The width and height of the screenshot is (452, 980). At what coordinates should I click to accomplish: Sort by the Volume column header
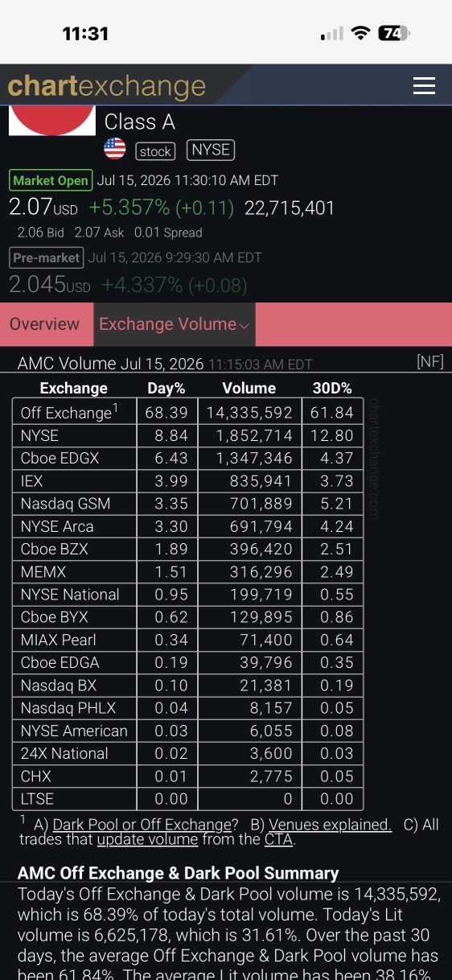pos(249,388)
